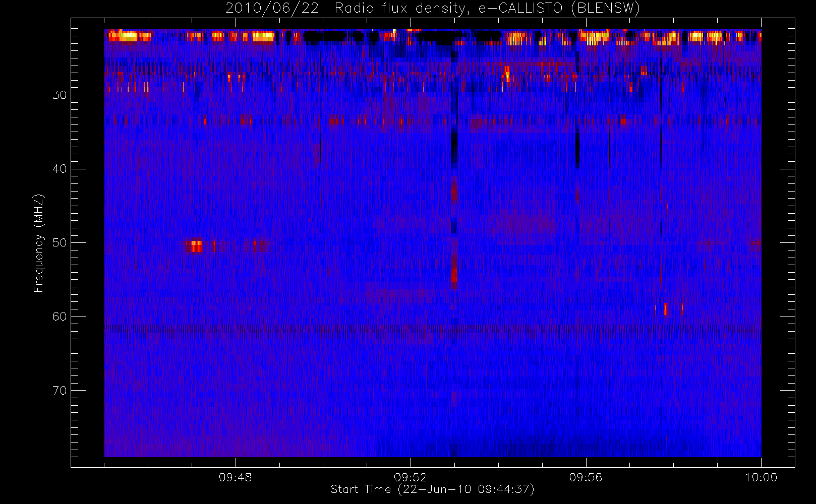
Task: Click the '09:48' time axis label
Action: coord(235,477)
